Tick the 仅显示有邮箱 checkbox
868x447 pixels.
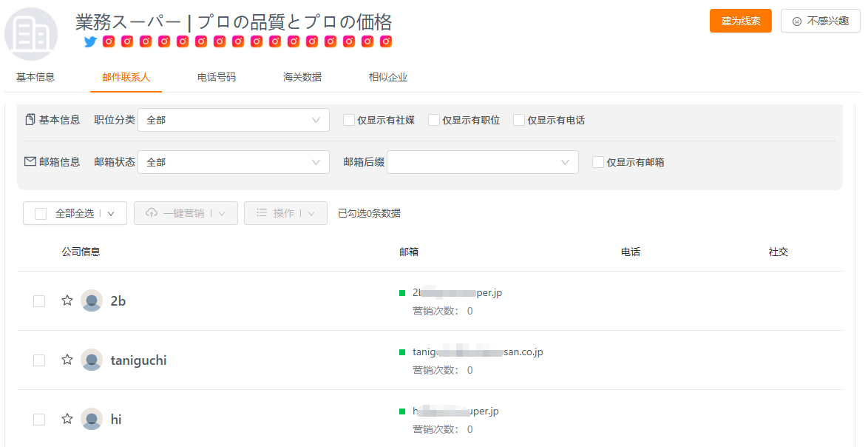[598, 162]
